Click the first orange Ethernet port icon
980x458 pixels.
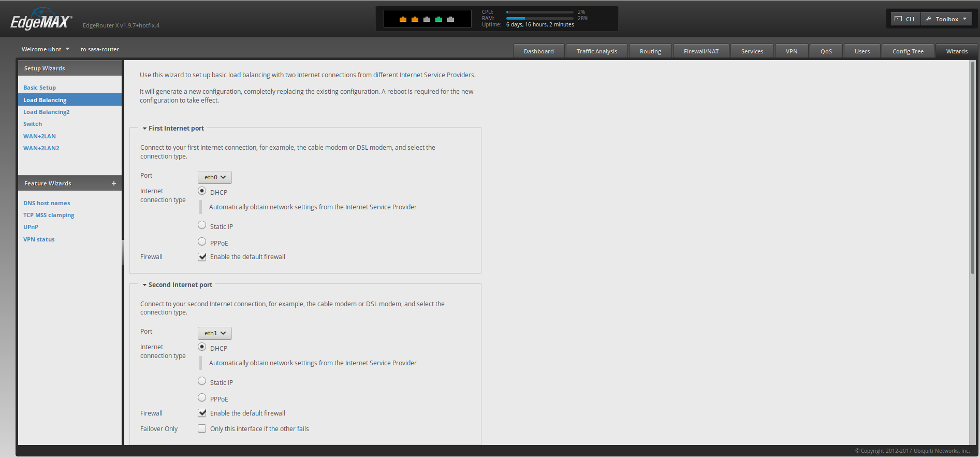[403, 19]
